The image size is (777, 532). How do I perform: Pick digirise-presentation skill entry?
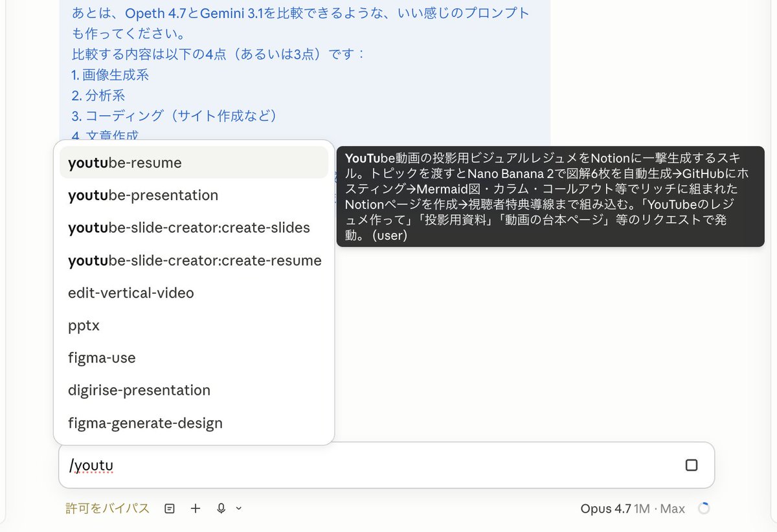point(194,390)
